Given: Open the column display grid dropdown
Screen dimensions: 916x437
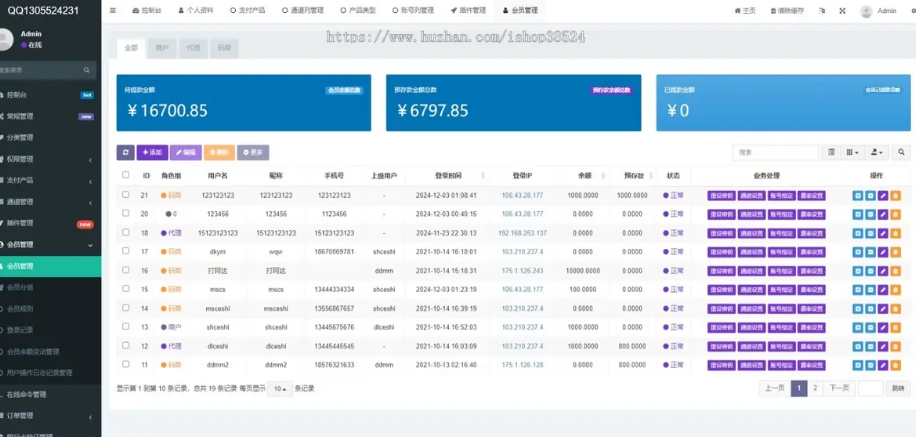Looking at the screenshot, I should click(852, 152).
